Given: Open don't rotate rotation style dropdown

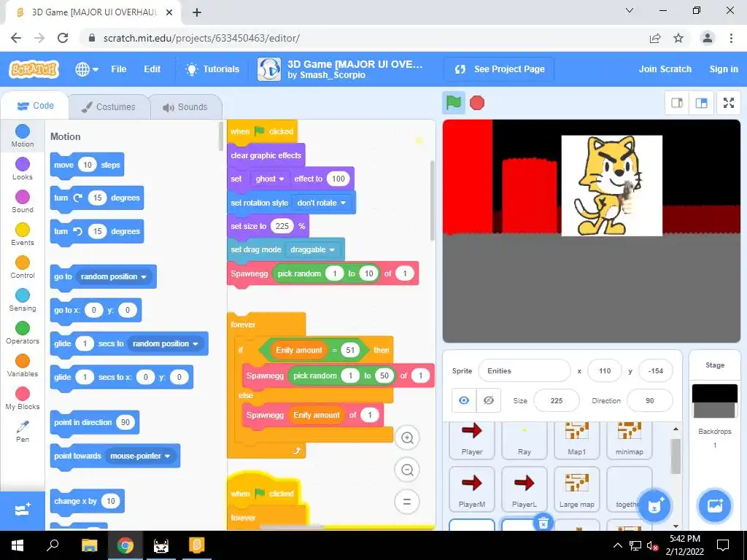Looking at the screenshot, I should [x=322, y=203].
